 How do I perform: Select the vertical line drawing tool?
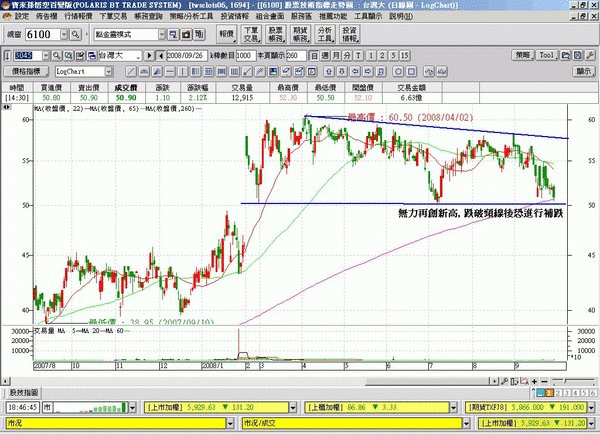(x=183, y=72)
